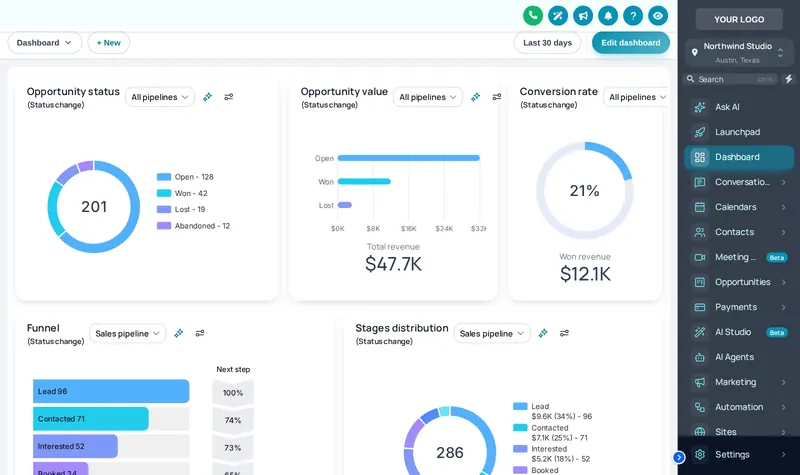800x475 pixels.
Task: Open the help question mark icon
Action: (x=633, y=16)
